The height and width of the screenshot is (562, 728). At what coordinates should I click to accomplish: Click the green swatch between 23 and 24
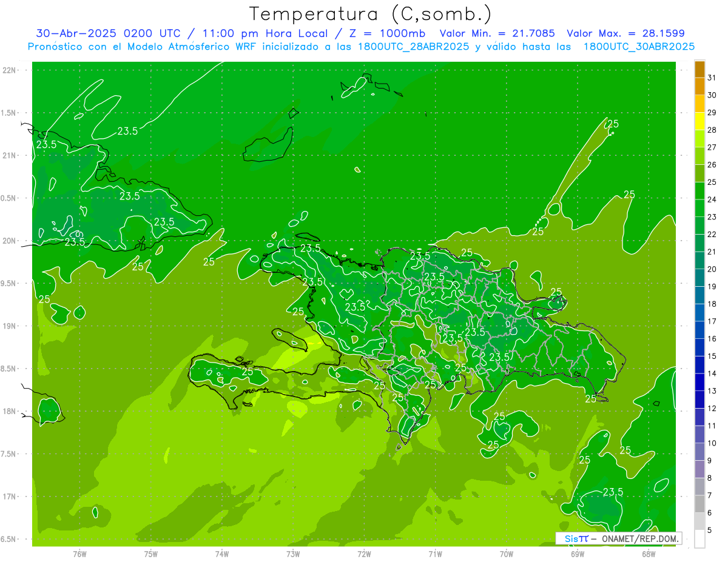[699, 209]
